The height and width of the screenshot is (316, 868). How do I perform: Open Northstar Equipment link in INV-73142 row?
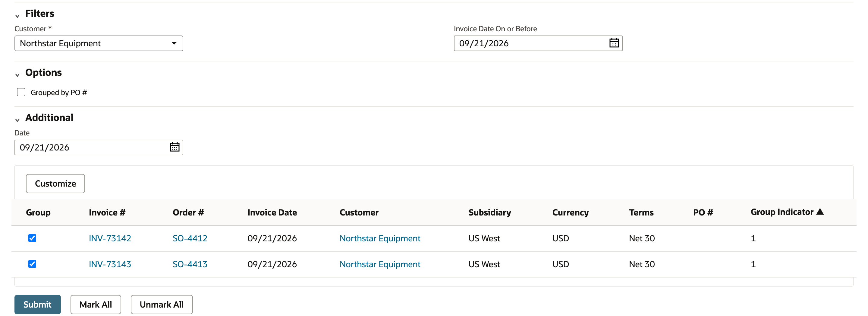[380, 238]
